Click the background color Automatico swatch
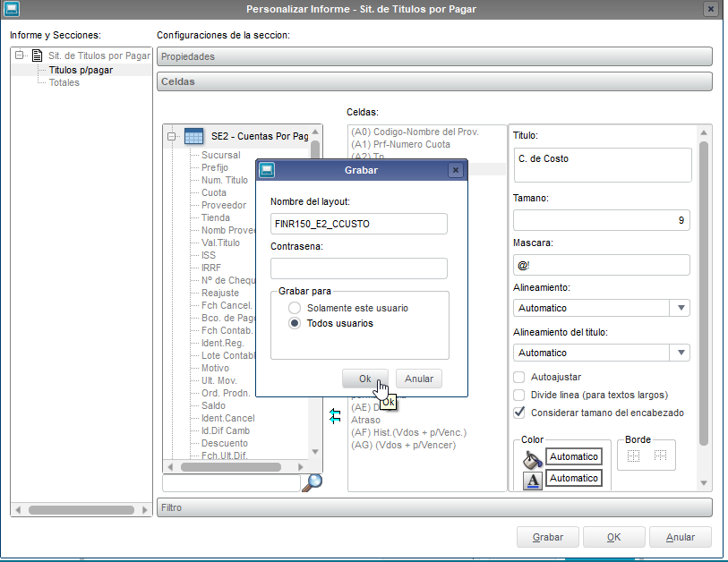Image resolution: width=728 pixels, height=562 pixels. pyautogui.click(x=574, y=456)
